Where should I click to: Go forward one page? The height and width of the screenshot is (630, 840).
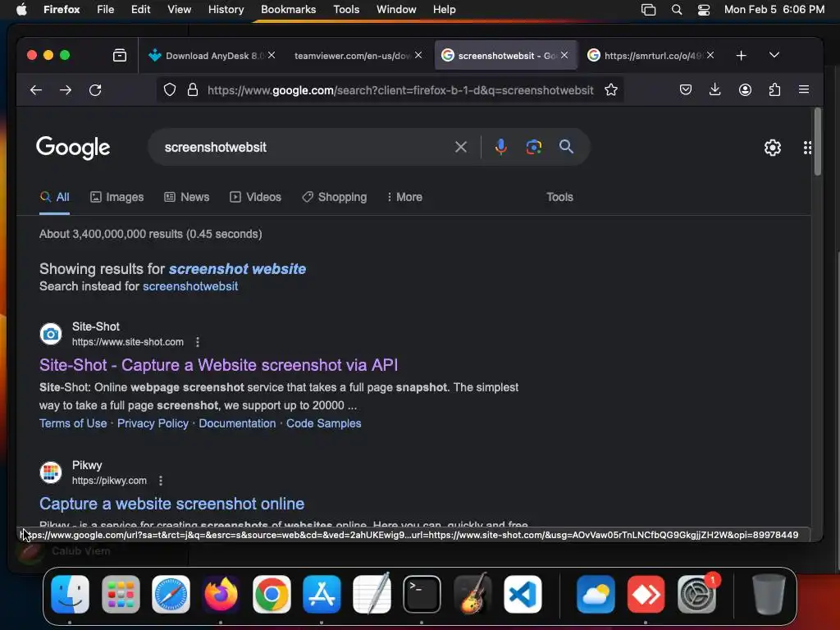(66, 90)
